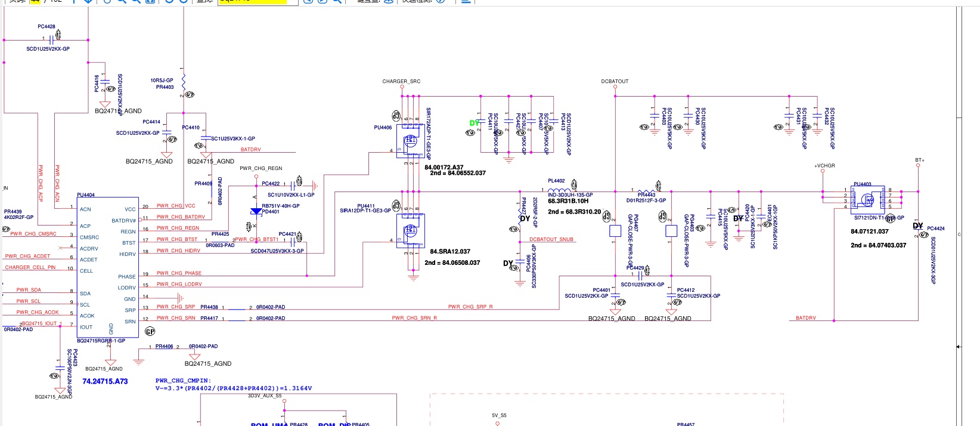This screenshot has width=980, height=426.
Task: Select the PL4402 inductor symbol
Action: click(559, 190)
